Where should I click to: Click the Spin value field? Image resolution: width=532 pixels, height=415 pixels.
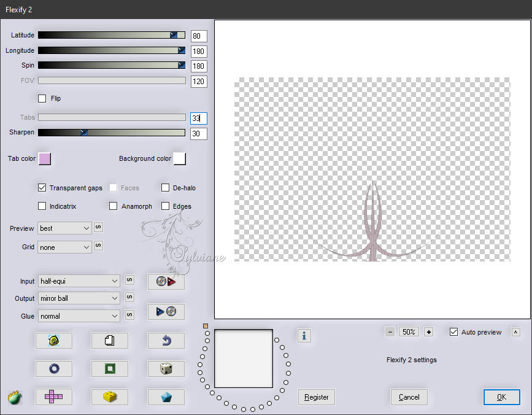[x=199, y=66]
